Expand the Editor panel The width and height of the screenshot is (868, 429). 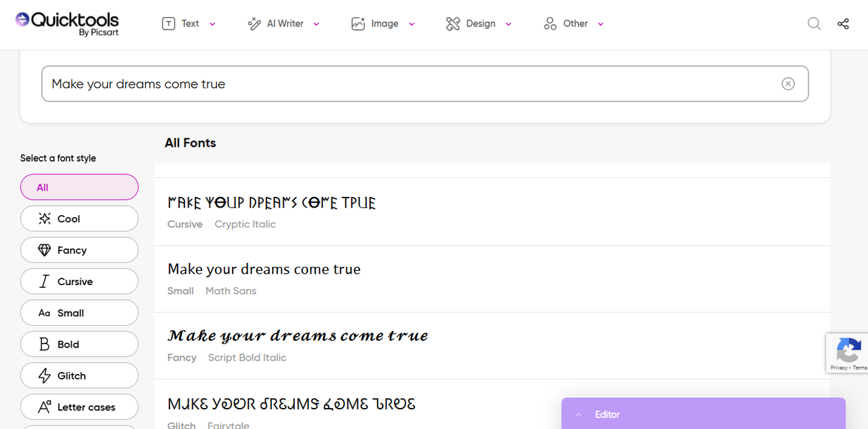703,414
